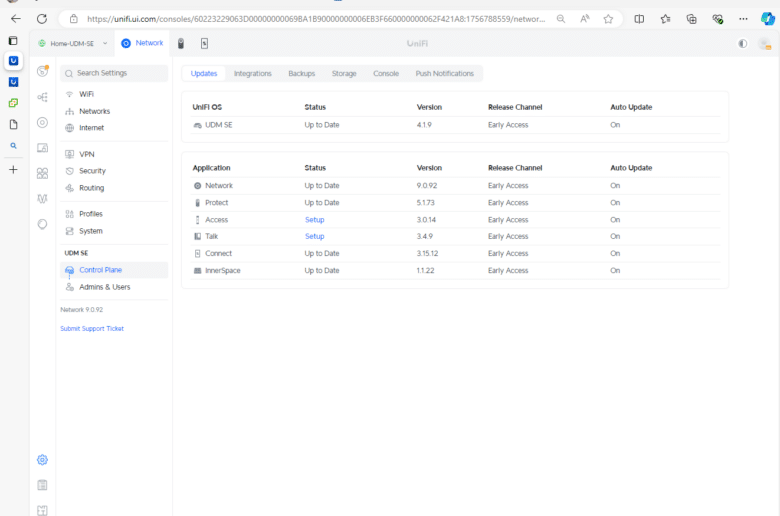Click the Submit Support Ticket link
This screenshot has width=780, height=516.
point(92,328)
